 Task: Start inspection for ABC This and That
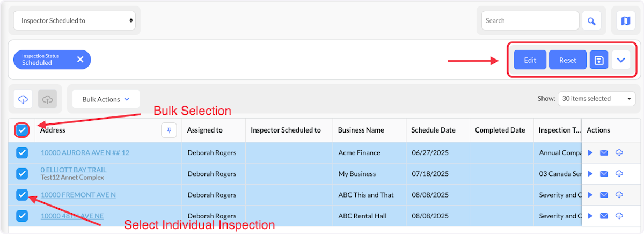[590, 195]
